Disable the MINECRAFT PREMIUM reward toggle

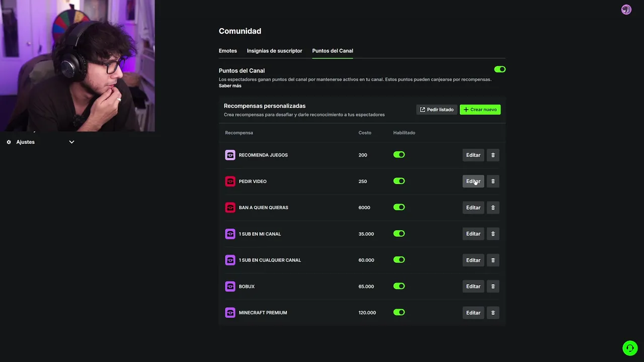point(399,312)
